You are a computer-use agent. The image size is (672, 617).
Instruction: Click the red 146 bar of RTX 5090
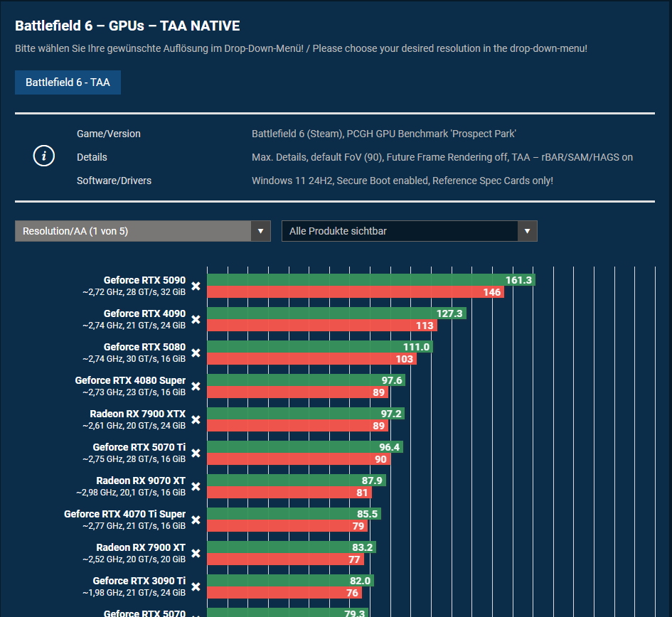pyautogui.click(x=356, y=292)
